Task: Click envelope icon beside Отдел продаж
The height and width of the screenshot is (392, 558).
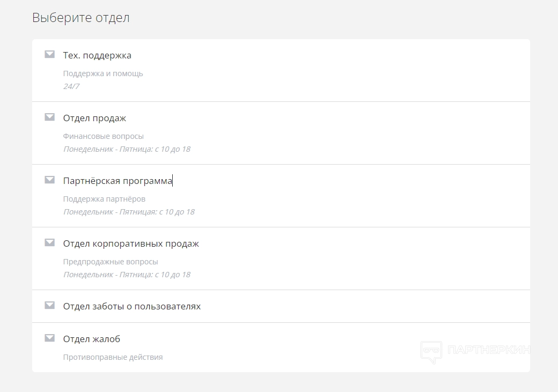Action: 49,117
